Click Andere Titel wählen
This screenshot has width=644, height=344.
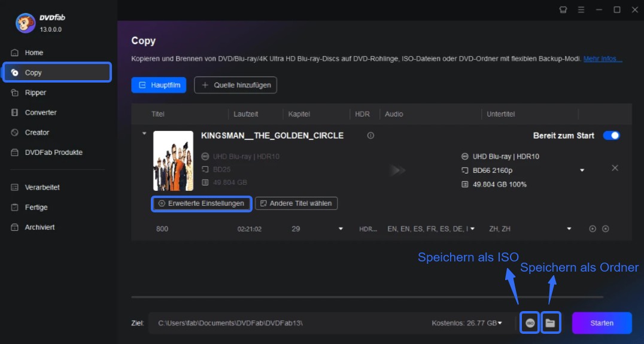point(296,203)
